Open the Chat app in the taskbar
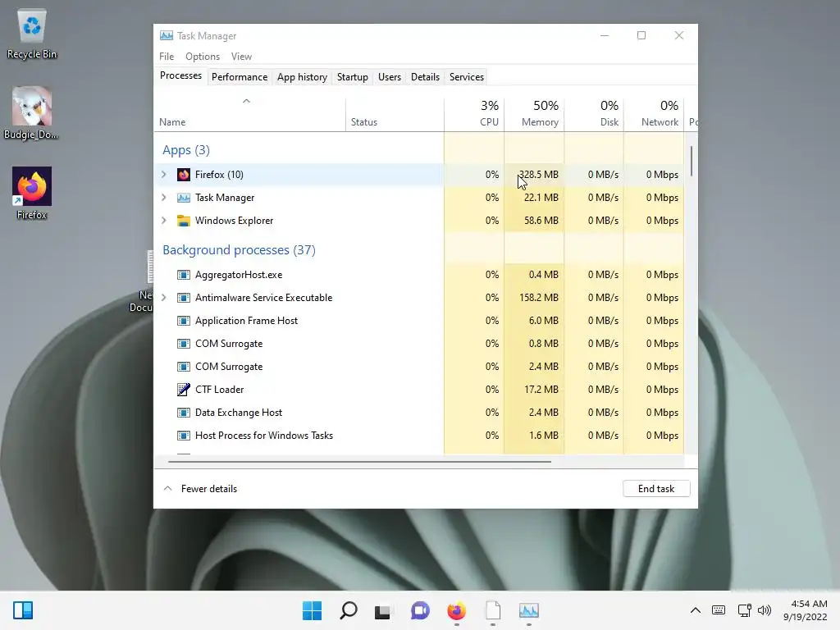 tap(421, 610)
